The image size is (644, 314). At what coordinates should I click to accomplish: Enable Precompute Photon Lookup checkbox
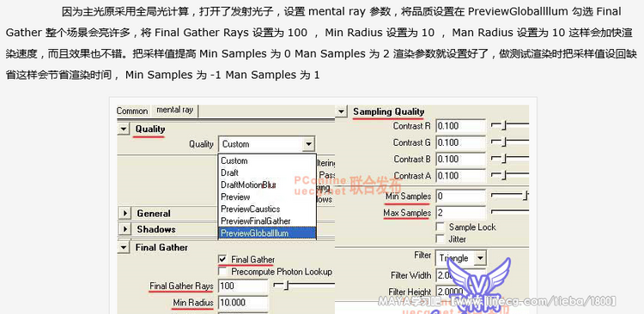click(x=222, y=272)
